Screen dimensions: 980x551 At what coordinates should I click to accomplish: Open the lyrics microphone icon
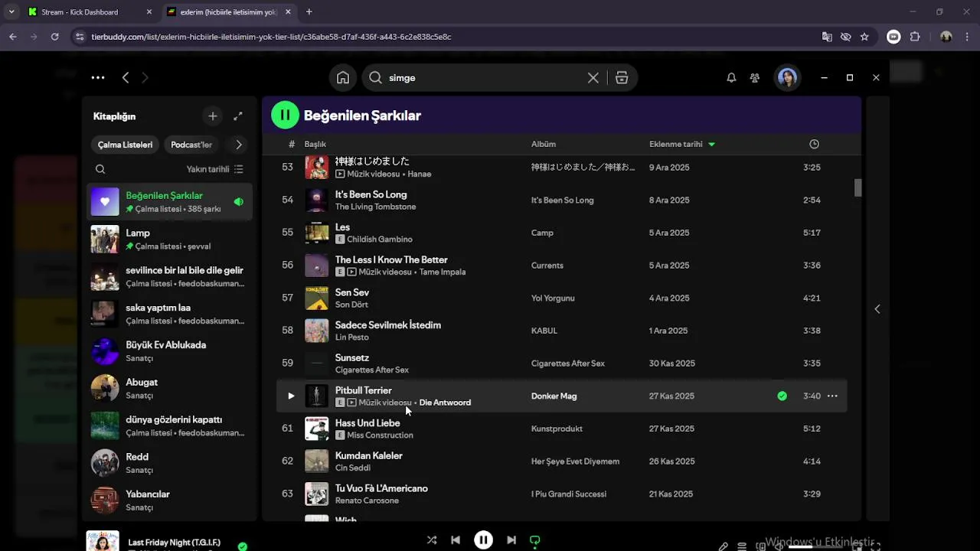coord(723,546)
